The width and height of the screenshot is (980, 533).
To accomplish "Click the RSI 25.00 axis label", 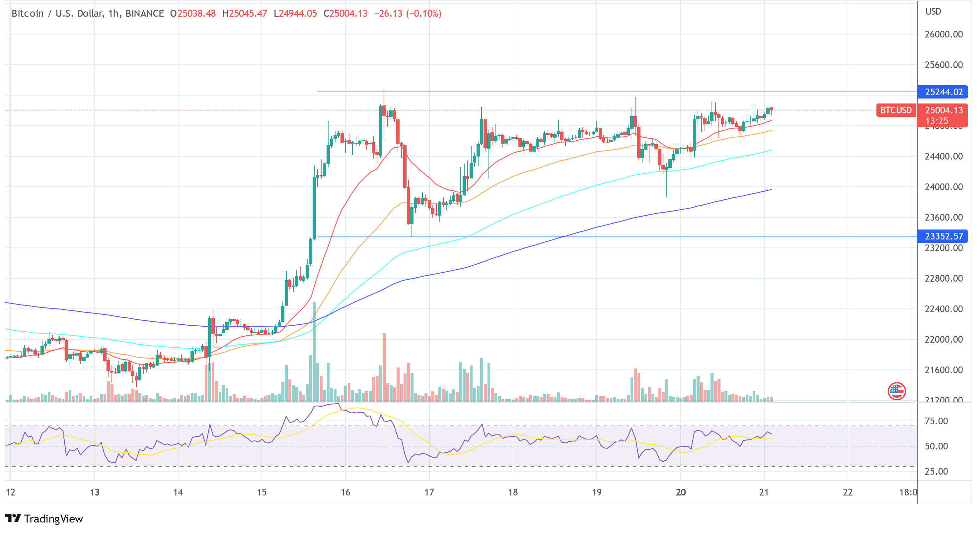I will click(936, 471).
